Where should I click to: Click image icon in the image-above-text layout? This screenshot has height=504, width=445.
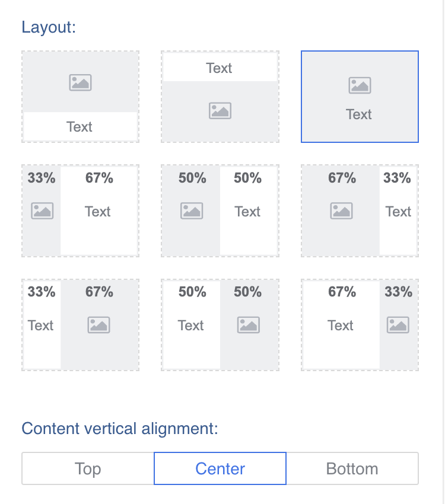coord(80,82)
